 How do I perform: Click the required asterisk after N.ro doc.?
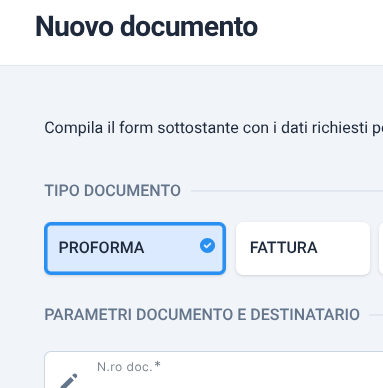click(x=158, y=365)
